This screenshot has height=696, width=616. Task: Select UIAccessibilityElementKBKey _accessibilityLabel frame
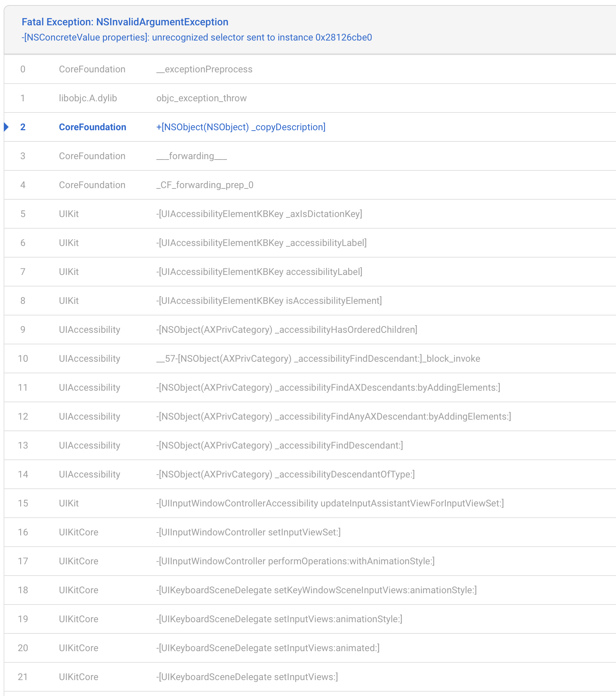click(x=261, y=243)
